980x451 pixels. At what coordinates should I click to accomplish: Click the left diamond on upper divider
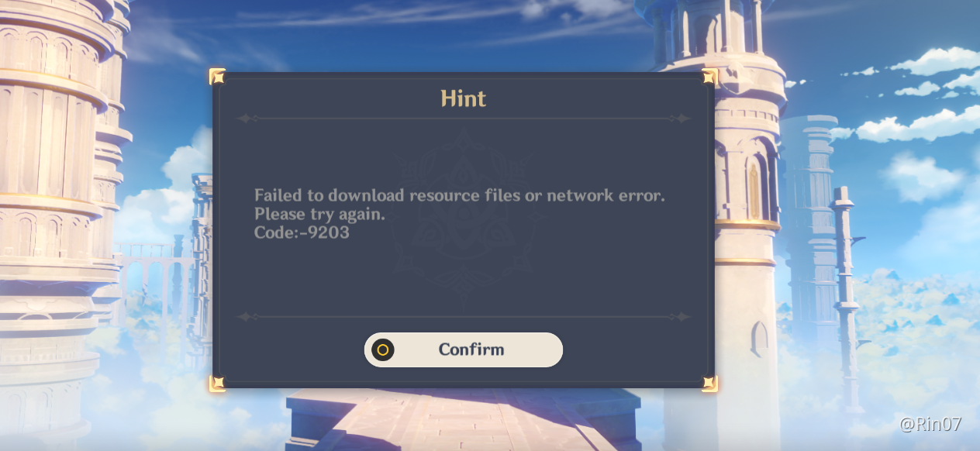[x=246, y=119]
